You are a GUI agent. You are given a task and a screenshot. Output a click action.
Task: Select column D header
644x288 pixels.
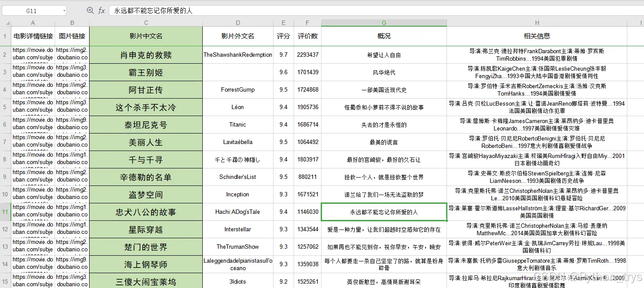point(238,23)
